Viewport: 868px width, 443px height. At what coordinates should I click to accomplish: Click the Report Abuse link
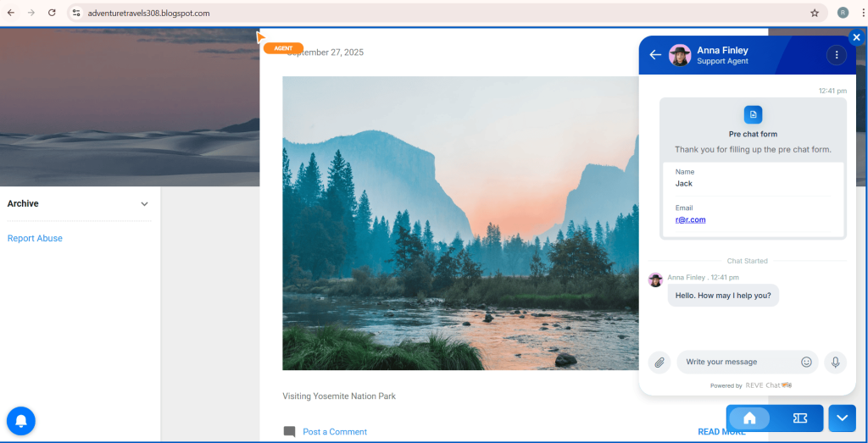[35, 239]
